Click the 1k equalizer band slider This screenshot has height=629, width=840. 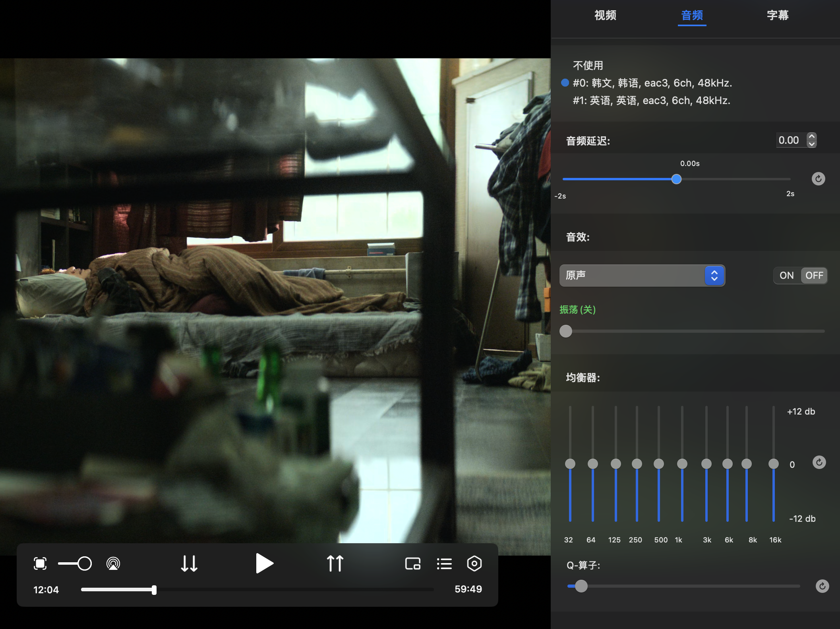pyautogui.click(x=682, y=464)
